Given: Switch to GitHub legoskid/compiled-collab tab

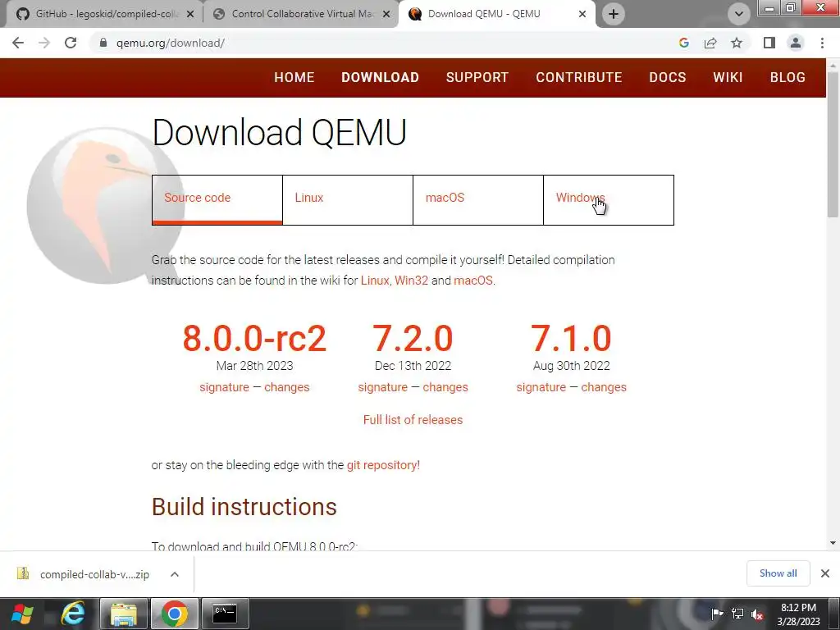Looking at the screenshot, I should [102, 14].
